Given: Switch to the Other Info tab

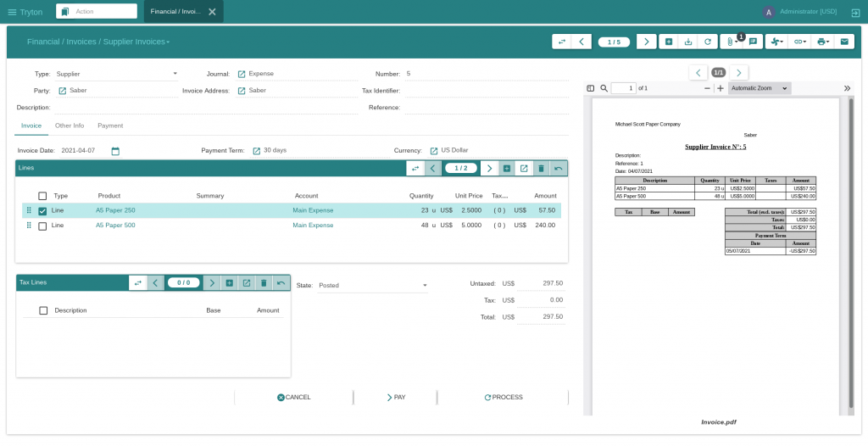Looking at the screenshot, I should pyautogui.click(x=70, y=125).
